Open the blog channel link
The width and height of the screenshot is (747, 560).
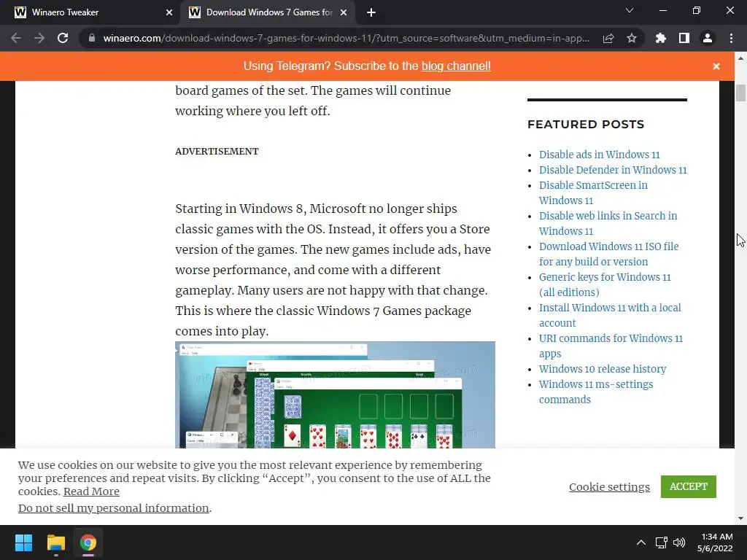click(456, 66)
